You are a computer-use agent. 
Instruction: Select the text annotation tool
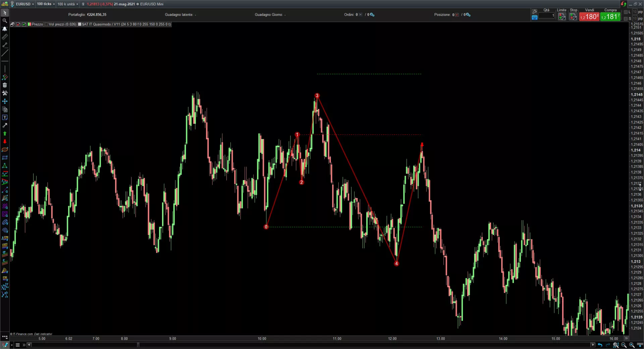(5, 117)
